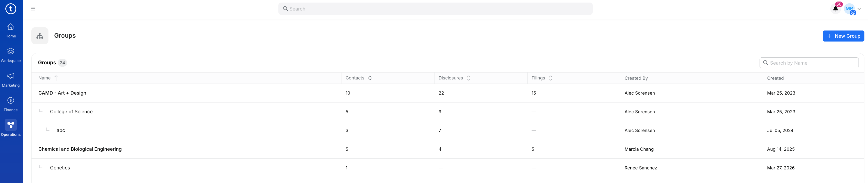Viewport: 868px width, 183px height.
Task: Click magnifier icon in Search by Name
Action: click(x=765, y=63)
